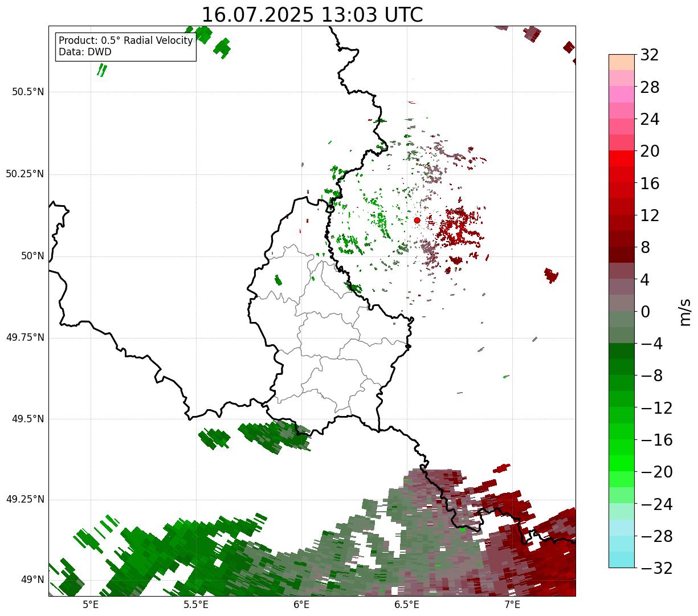698x616 pixels.
Task: Click the 50.25°N latitude label
Action: point(25,174)
